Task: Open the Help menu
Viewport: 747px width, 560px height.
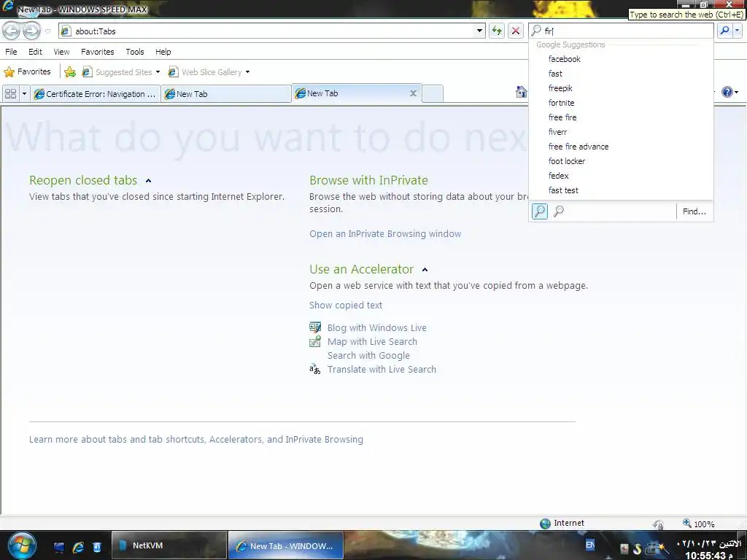Action: (x=163, y=52)
